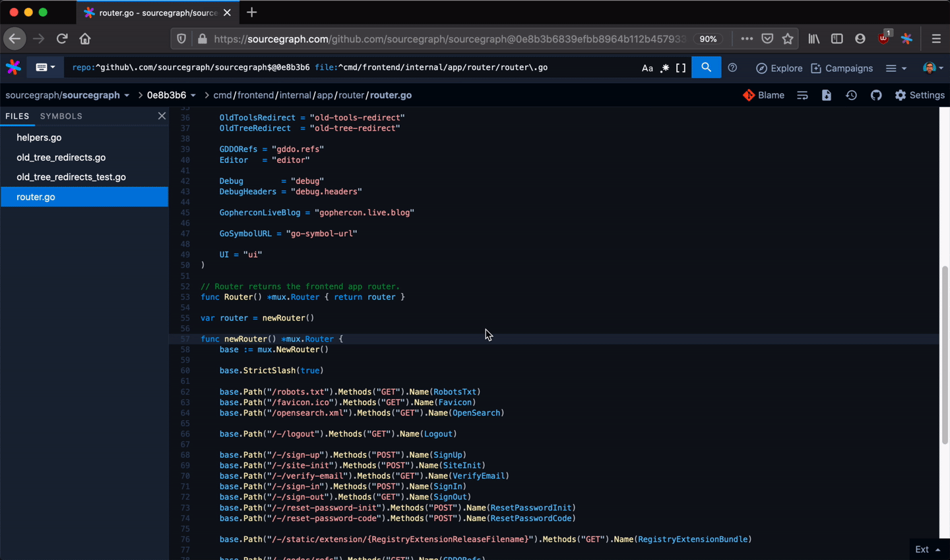Run the search with the magnifier button

(706, 67)
